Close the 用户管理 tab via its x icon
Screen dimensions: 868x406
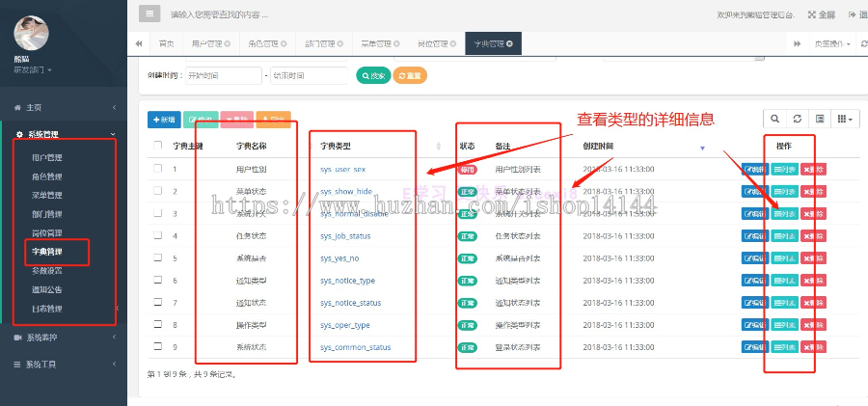pyautogui.click(x=228, y=43)
